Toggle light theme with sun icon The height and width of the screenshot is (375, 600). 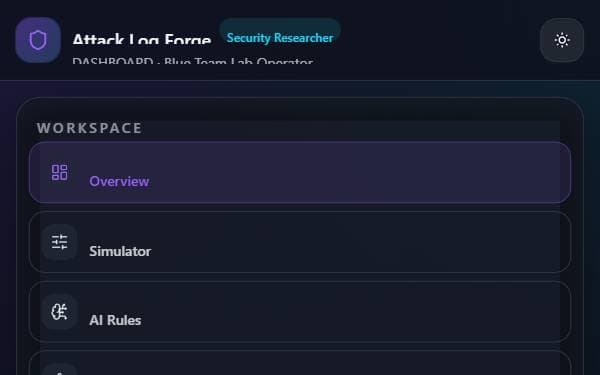pos(562,40)
